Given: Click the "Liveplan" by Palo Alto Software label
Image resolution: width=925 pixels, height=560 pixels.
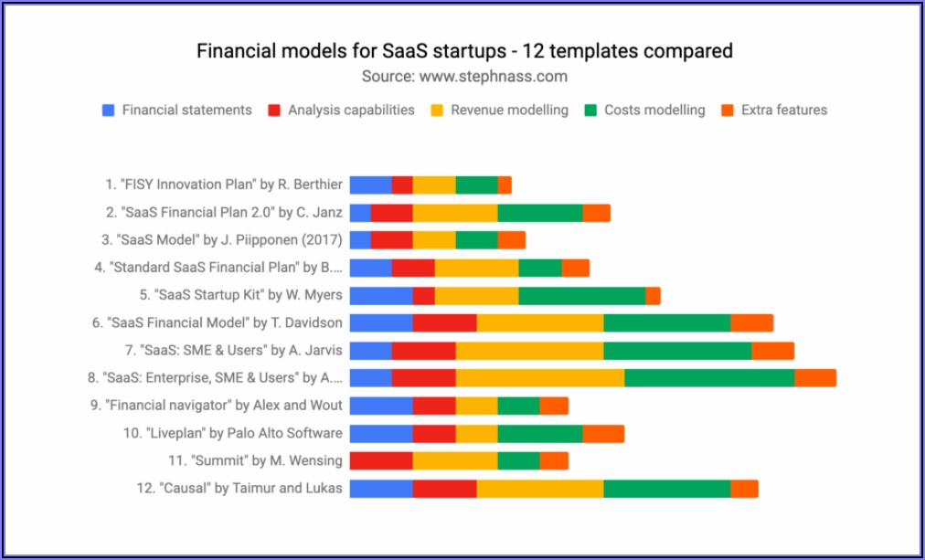Looking at the screenshot, I should point(233,433).
